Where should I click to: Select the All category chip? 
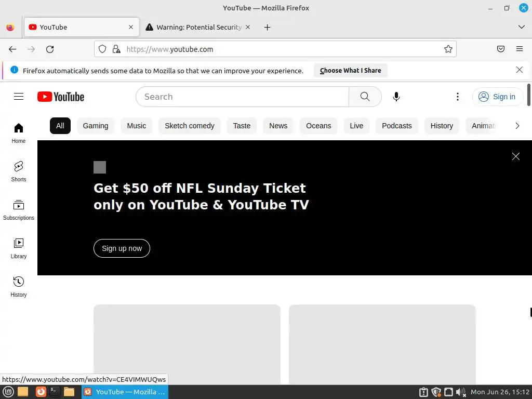click(x=60, y=126)
